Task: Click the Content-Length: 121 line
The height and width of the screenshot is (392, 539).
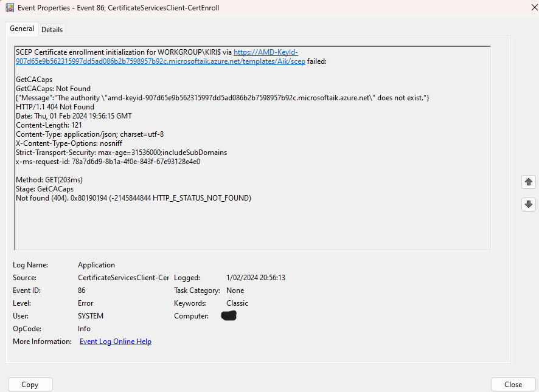Action: click(49, 125)
